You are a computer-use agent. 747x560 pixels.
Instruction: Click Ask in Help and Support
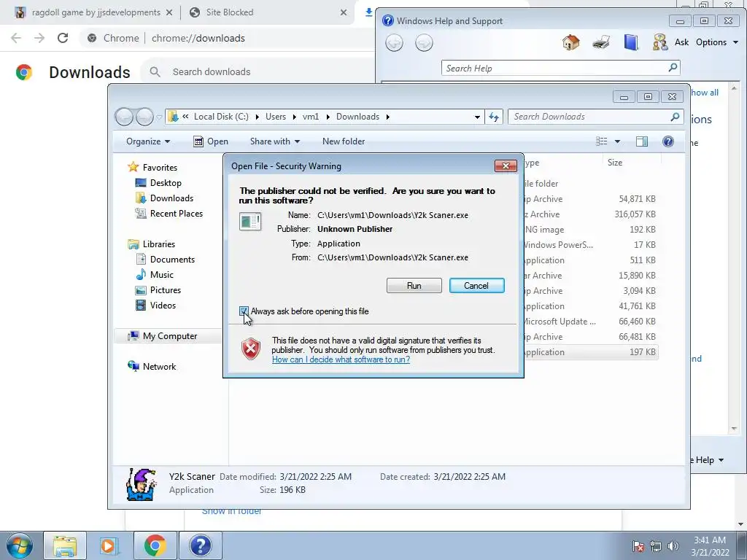coord(681,42)
